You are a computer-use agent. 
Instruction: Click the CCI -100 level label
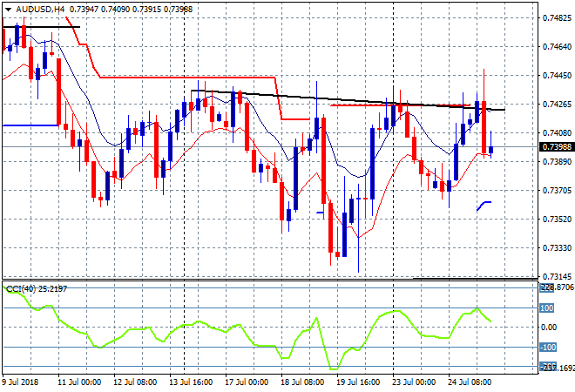[x=548, y=347]
